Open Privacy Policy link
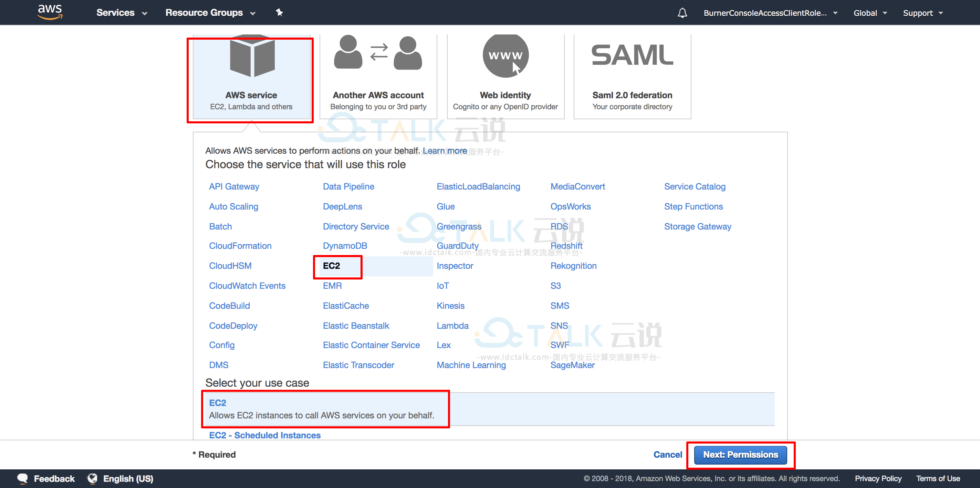This screenshot has width=980, height=488. [878, 478]
